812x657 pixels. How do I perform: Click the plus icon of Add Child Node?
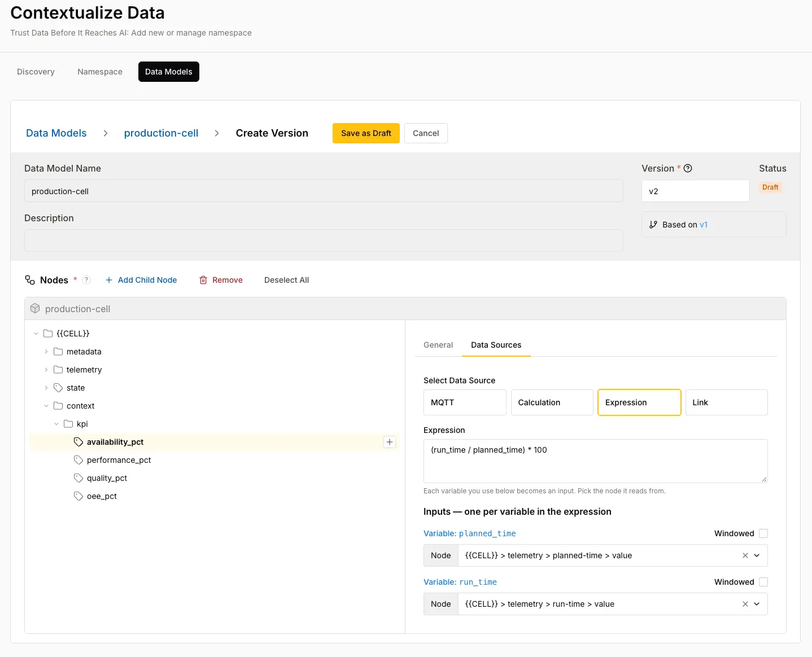[109, 280]
